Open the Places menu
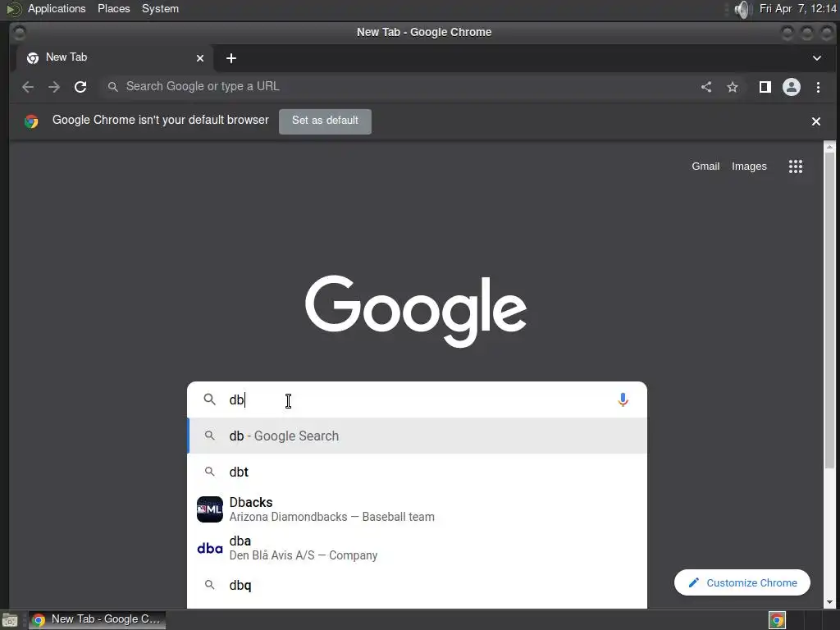Screen dimensions: 840x630 point(113,8)
